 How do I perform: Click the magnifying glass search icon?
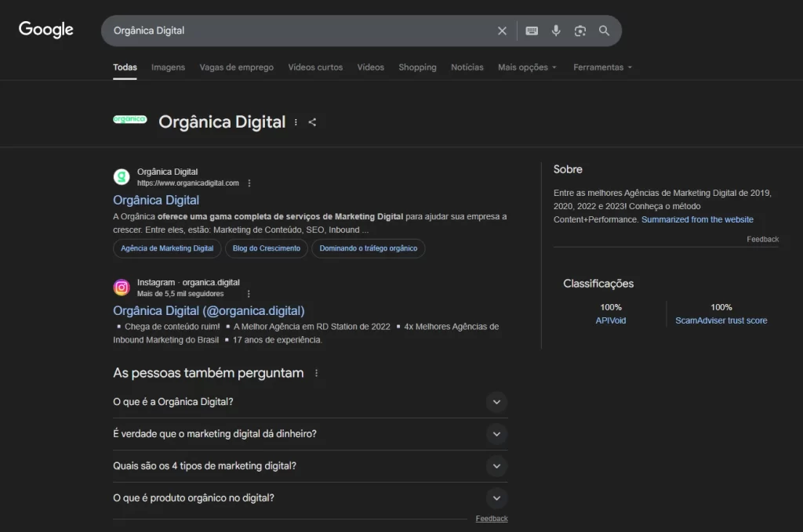(x=604, y=31)
